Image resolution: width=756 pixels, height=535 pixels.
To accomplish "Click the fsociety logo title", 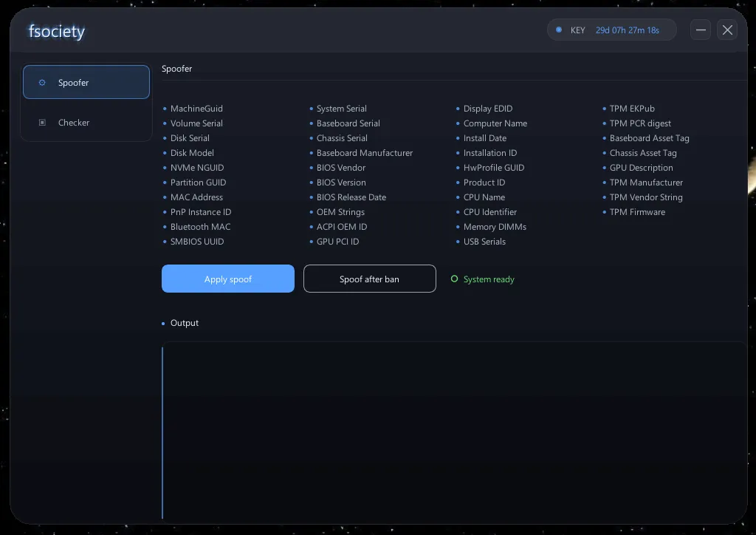I will point(56,31).
